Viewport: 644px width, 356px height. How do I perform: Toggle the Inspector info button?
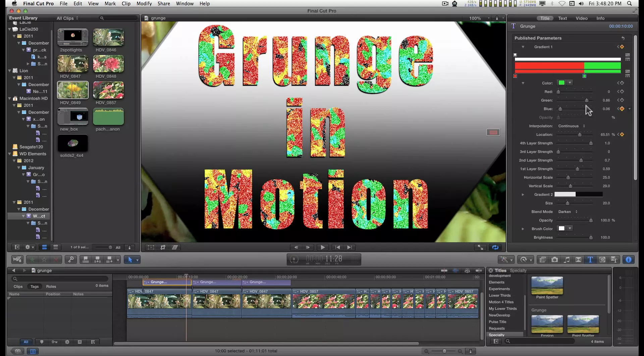click(x=629, y=259)
